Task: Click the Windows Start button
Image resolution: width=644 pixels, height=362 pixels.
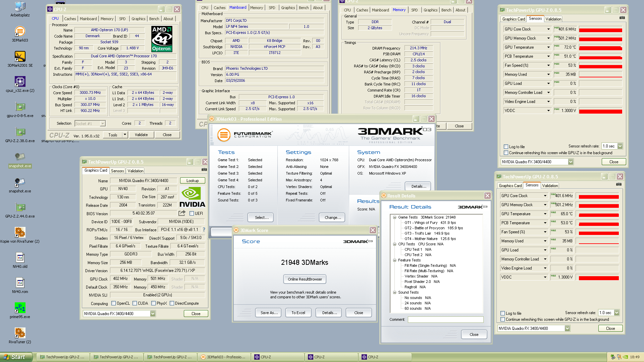Action: pos(16,357)
